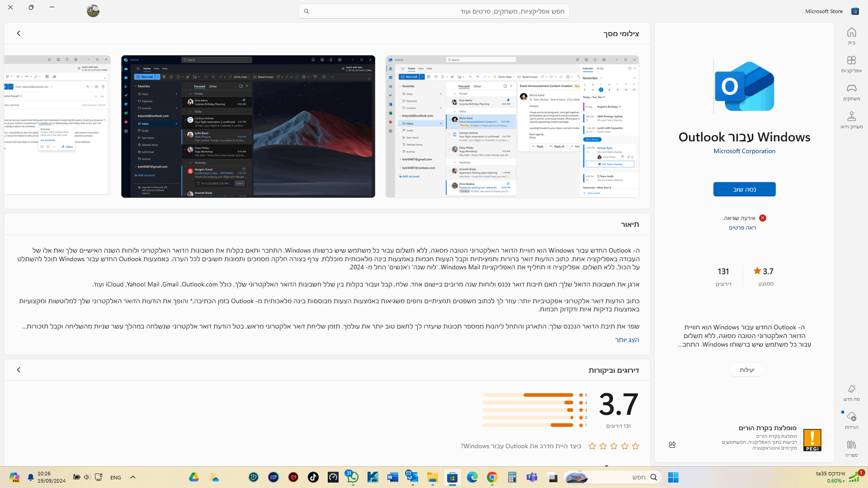The height and width of the screenshot is (488, 868).
Task: Click the red error icon
Action: coord(763,218)
